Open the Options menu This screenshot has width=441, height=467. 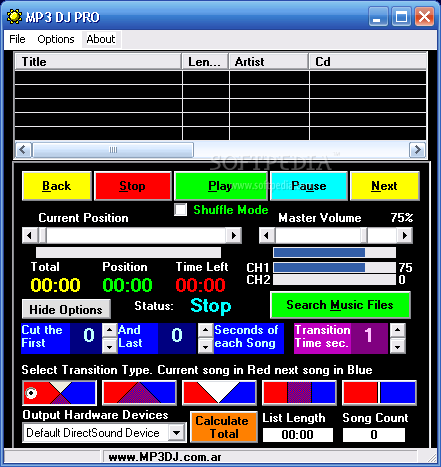[56, 39]
